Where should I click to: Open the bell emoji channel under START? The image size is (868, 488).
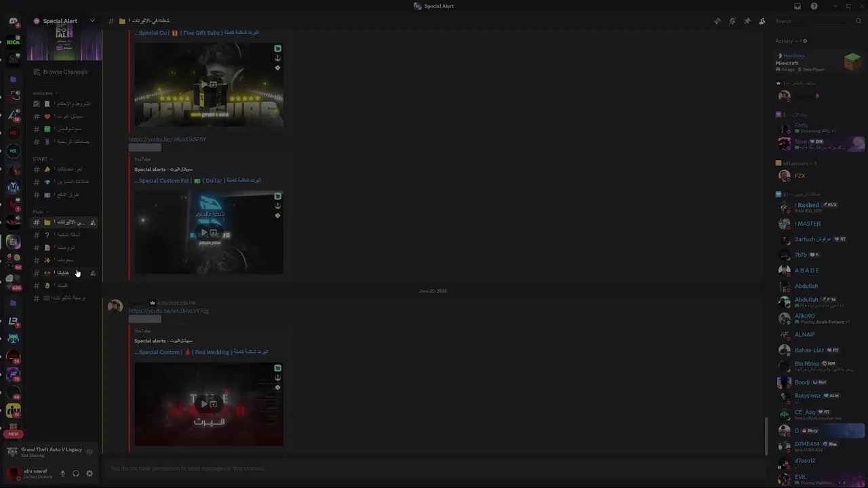tap(65, 169)
